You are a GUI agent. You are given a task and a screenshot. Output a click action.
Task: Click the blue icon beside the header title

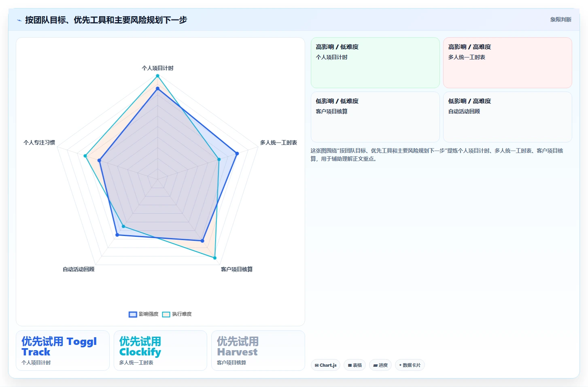19,20
